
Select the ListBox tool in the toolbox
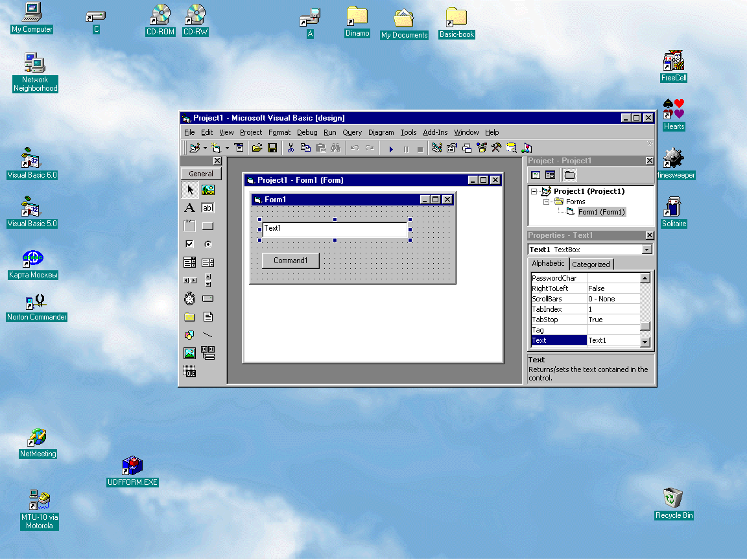click(x=207, y=262)
